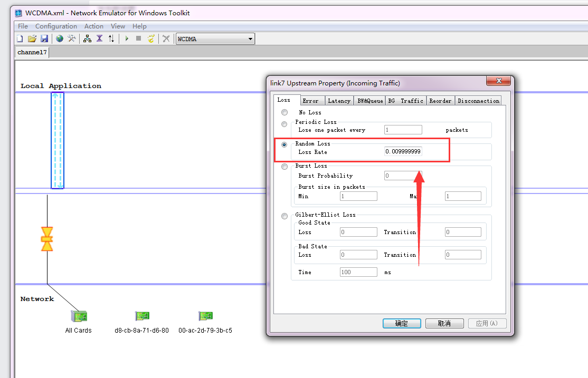Click the All Cards network adapter icon

click(x=79, y=316)
